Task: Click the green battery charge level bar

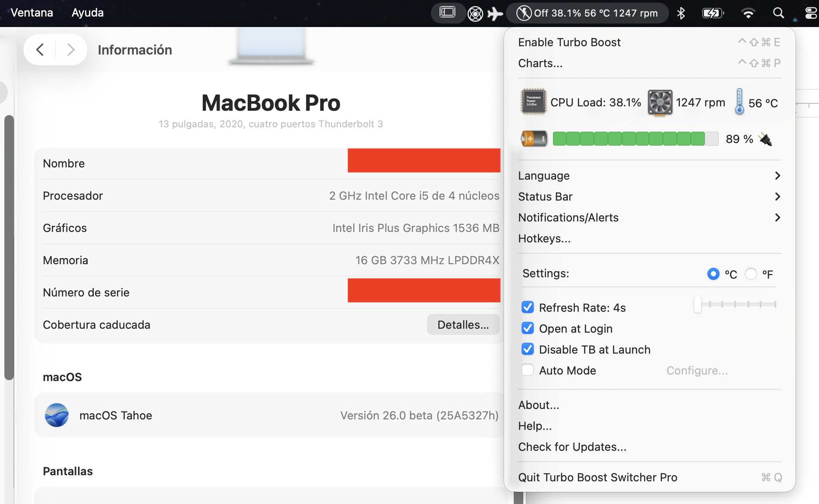Action: [635, 139]
